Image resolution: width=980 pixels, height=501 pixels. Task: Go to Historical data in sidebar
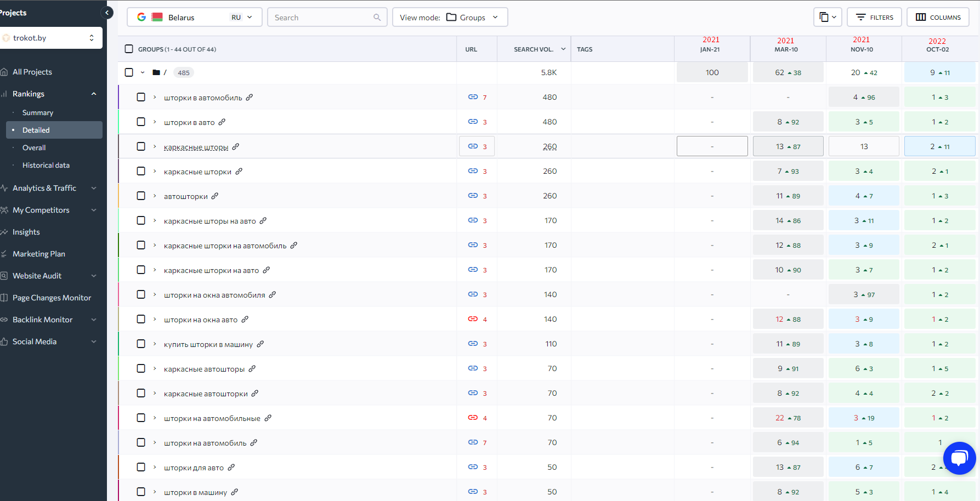[x=46, y=165]
